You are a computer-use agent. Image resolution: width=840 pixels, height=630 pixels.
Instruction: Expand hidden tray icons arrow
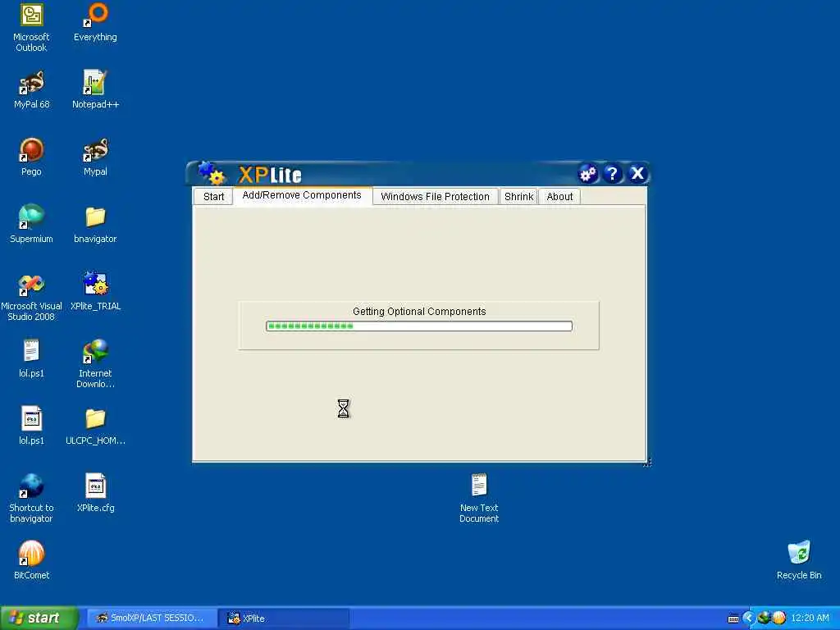[748, 618]
